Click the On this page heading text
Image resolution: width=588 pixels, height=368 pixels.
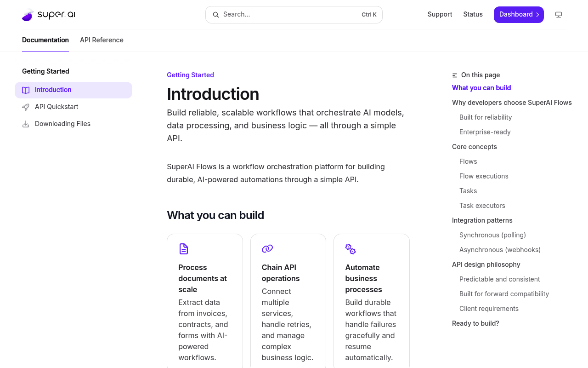click(481, 75)
